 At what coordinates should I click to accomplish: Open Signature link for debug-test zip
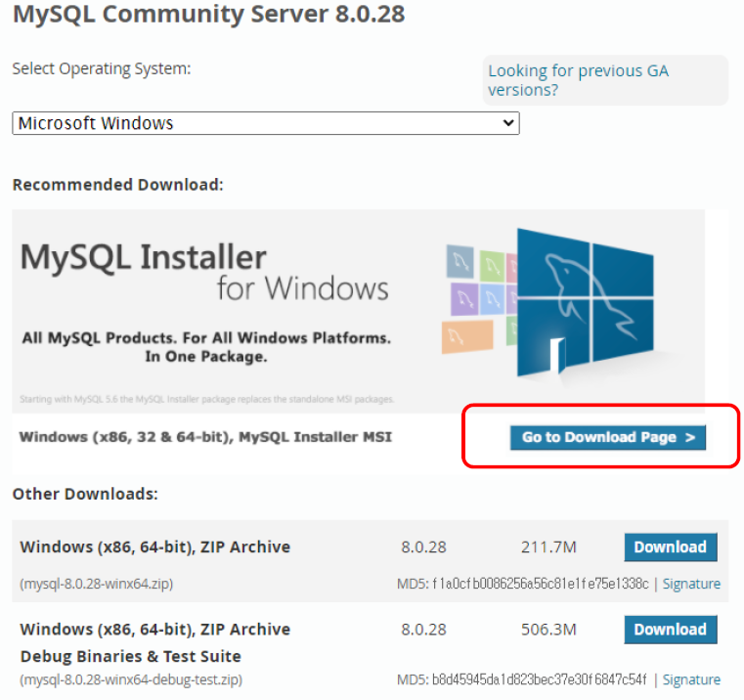[691, 679]
